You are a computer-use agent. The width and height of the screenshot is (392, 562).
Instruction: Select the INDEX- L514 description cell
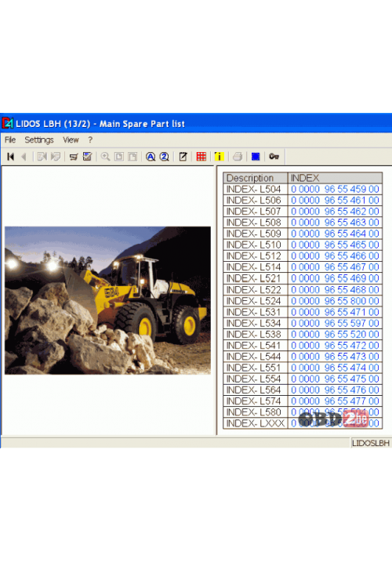(256, 267)
